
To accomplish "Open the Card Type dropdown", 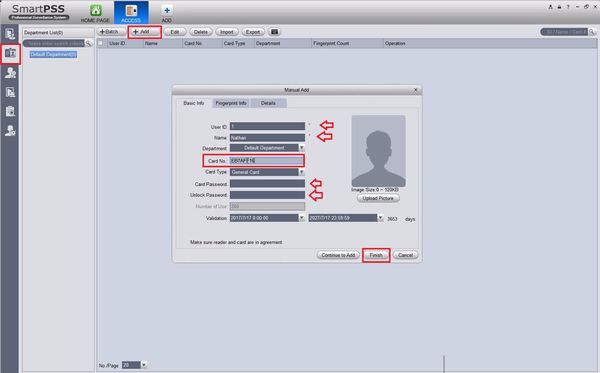I will 302,172.
